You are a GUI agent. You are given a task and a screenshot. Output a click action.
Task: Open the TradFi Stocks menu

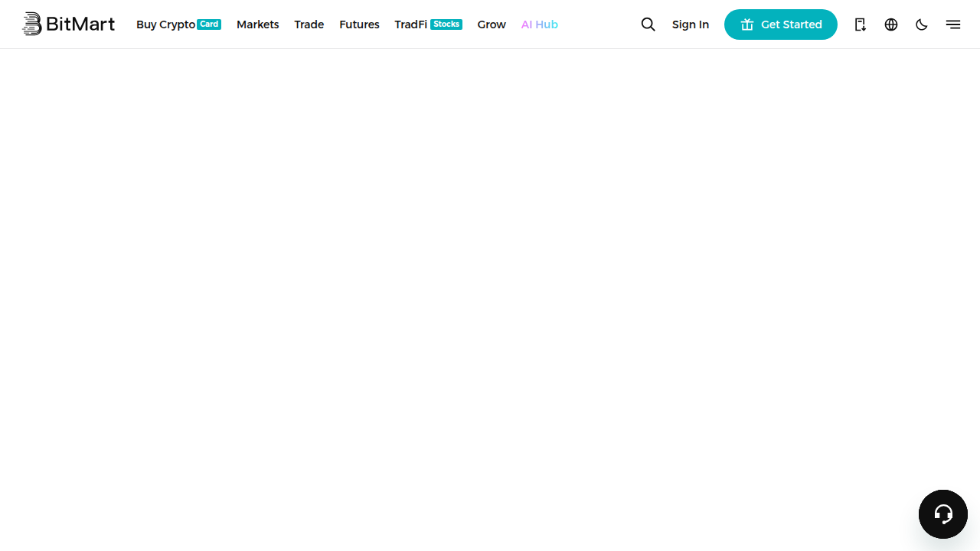(428, 24)
